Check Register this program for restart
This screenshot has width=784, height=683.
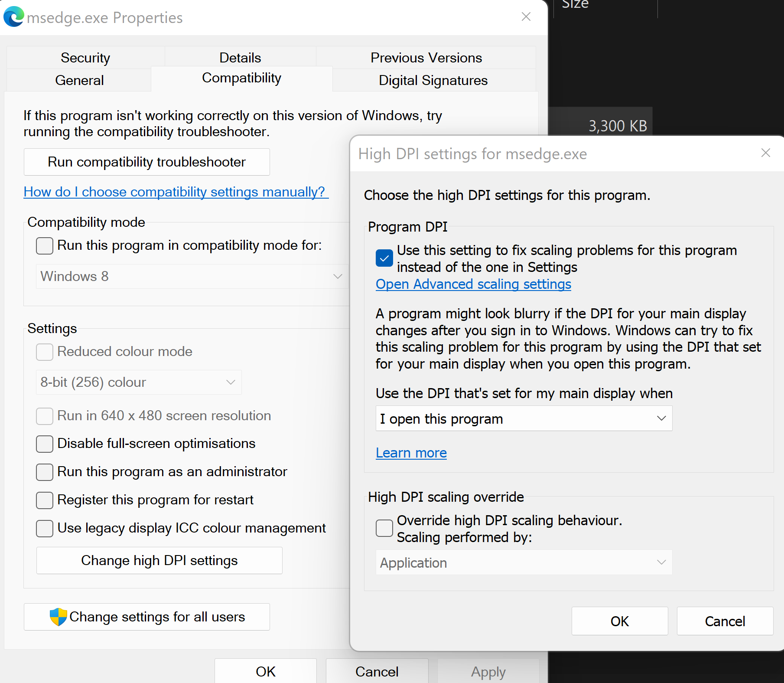(45, 500)
